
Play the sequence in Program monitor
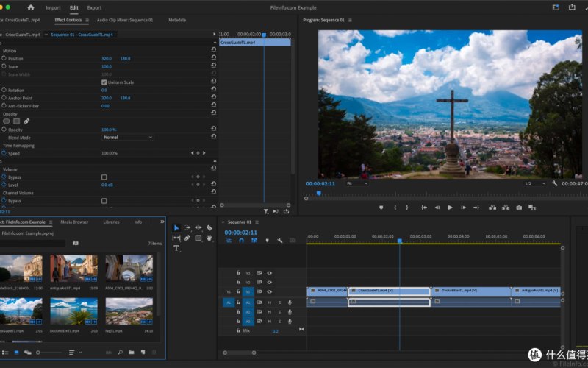450,208
